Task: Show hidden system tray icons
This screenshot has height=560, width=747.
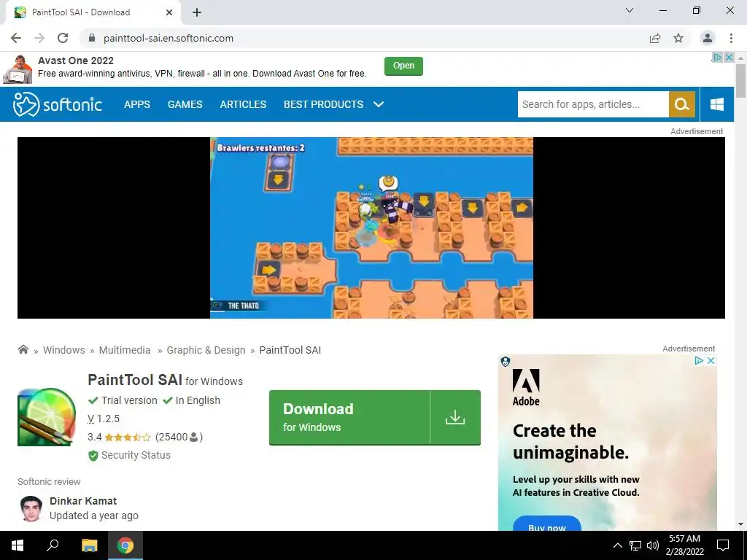Action: tap(617, 545)
